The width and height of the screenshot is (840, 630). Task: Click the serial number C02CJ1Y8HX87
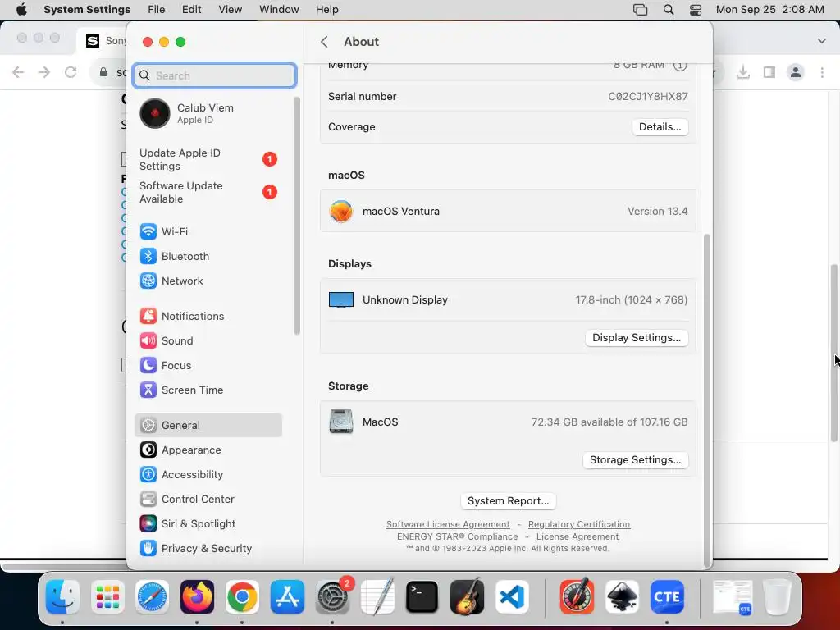coord(648,97)
